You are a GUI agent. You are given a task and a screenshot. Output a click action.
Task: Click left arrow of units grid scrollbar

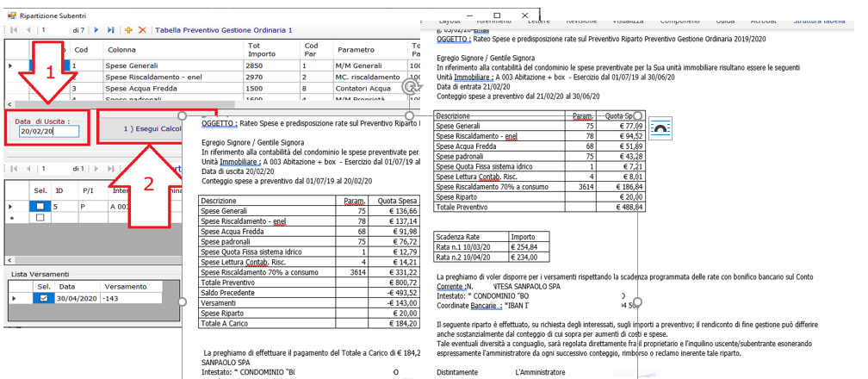[x=9, y=260]
